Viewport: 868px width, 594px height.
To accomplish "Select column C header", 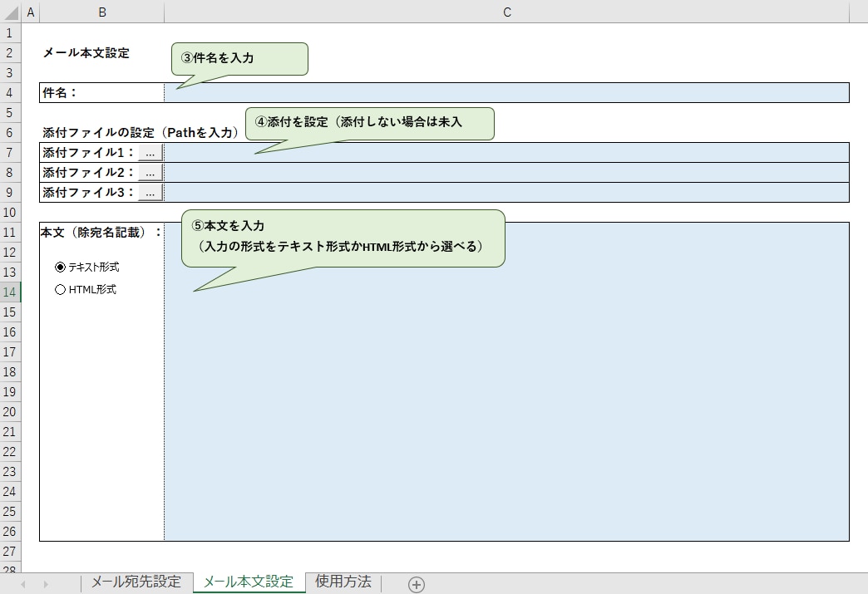I will [506, 12].
